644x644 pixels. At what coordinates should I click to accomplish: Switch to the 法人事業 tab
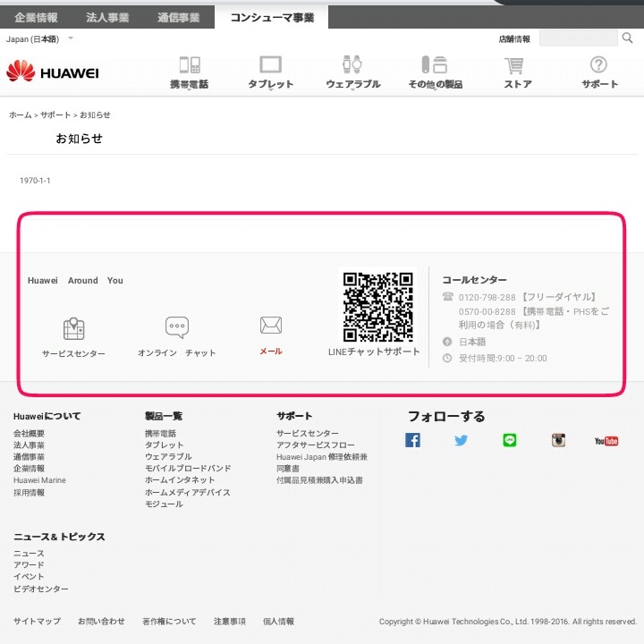point(107,18)
